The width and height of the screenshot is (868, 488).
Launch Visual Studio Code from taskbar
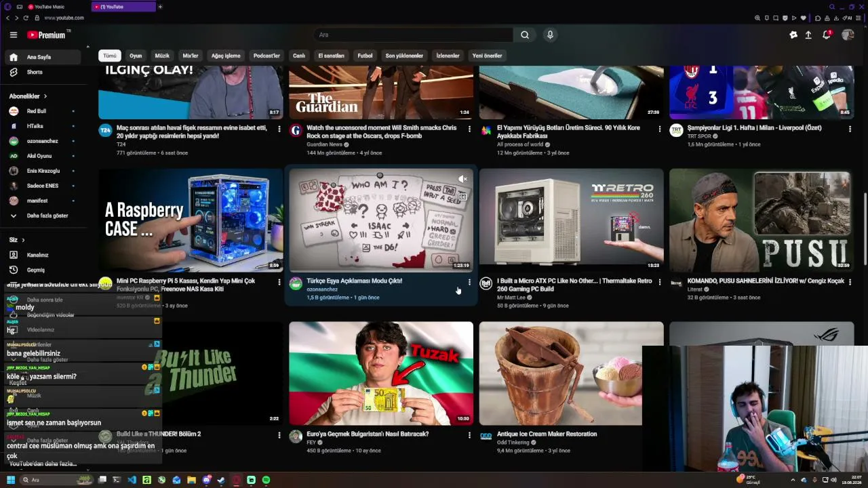[x=132, y=480]
